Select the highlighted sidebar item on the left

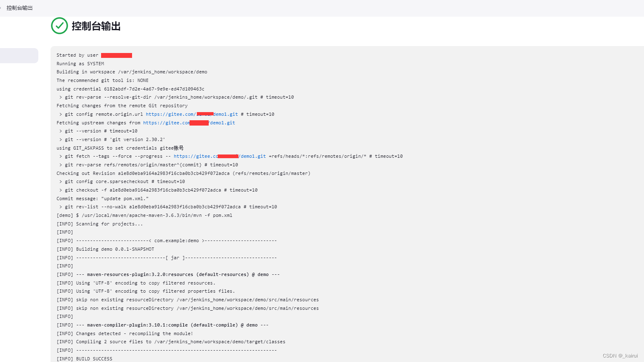pos(19,55)
